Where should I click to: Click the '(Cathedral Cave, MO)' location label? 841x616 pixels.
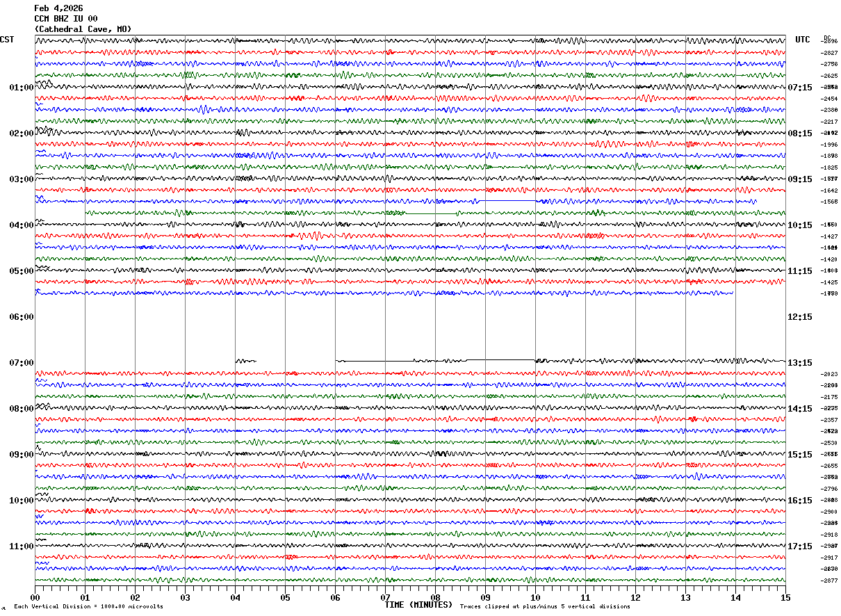click(x=83, y=29)
